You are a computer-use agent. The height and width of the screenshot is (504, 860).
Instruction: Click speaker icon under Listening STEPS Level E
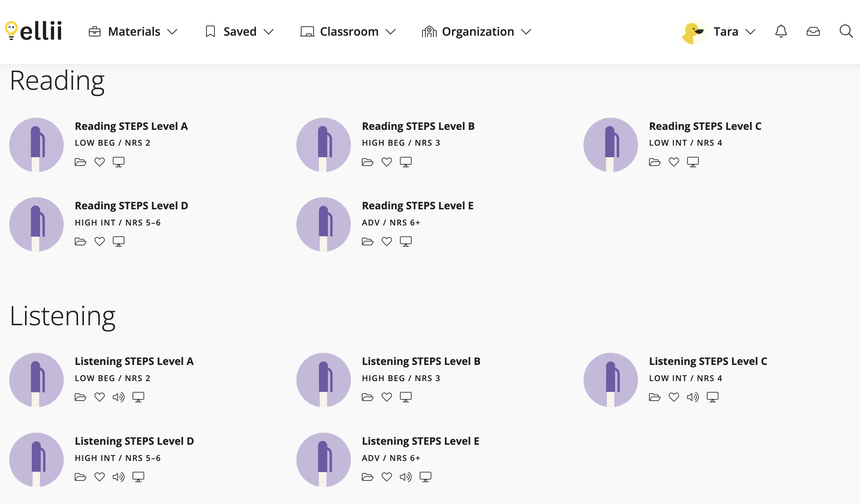tap(406, 477)
